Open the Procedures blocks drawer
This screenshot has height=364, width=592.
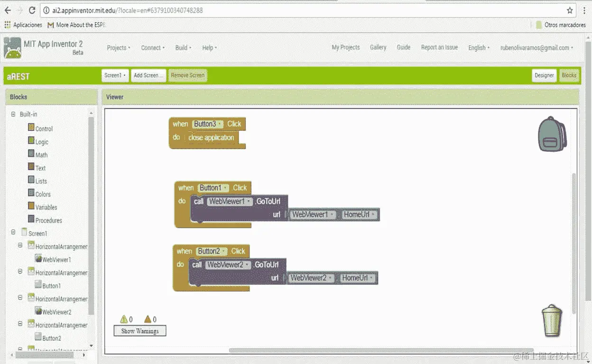point(48,220)
